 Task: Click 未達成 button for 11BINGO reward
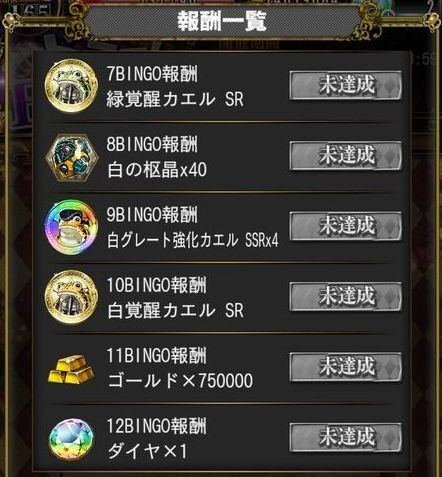(x=346, y=367)
